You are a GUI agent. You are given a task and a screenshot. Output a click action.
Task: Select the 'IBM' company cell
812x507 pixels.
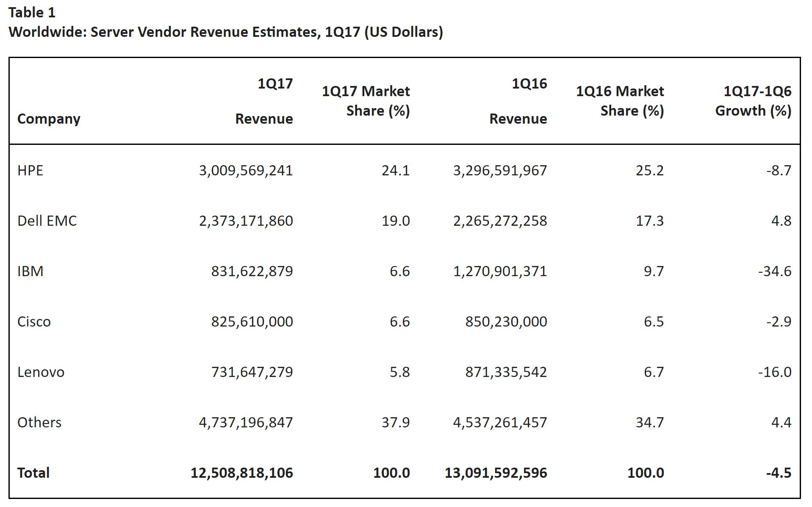(x=30, y=271)
